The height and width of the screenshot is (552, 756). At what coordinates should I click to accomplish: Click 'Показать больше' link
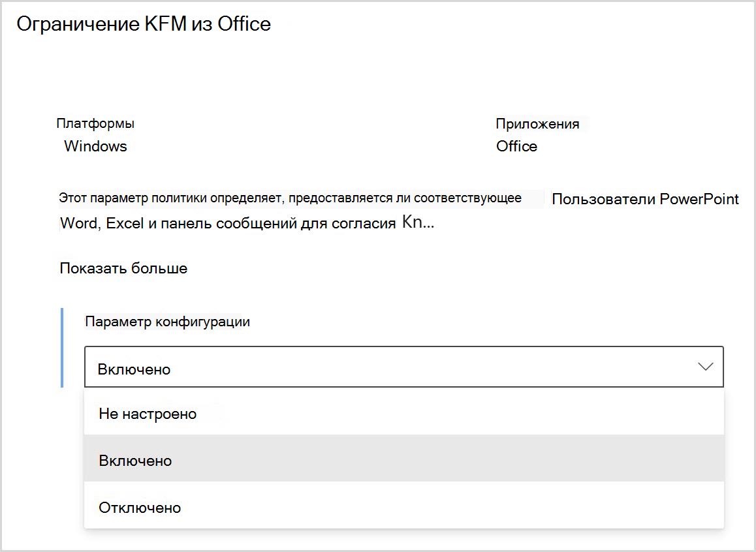coord(123,268)
